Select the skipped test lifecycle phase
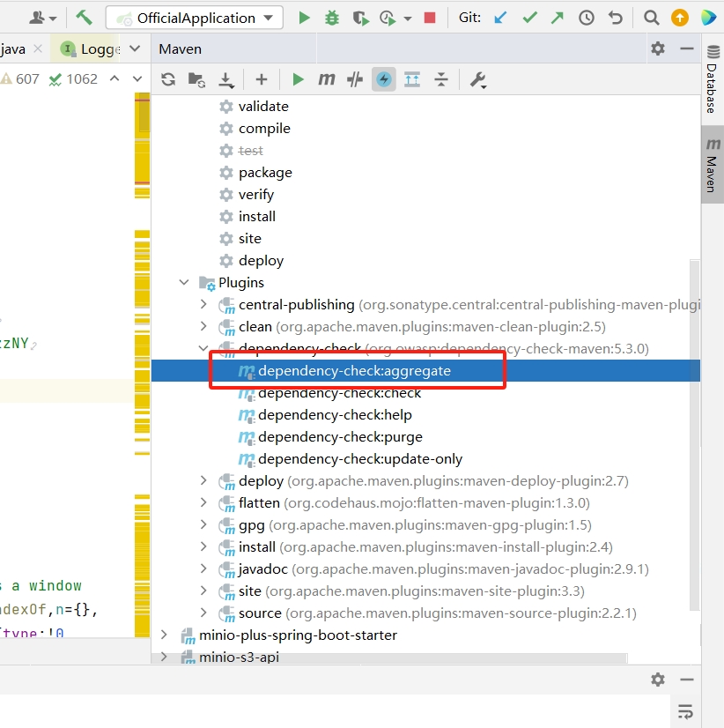The width and height of the screenshot is (724, 728). click(251, 151)
